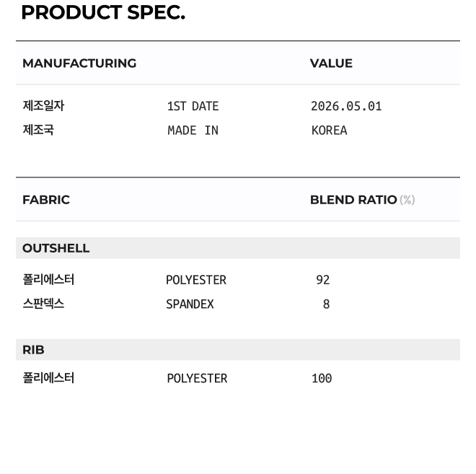Viewport: 476px width, 474px height.
Task: Select the FABRIC column header
Action: coord(46,200)
